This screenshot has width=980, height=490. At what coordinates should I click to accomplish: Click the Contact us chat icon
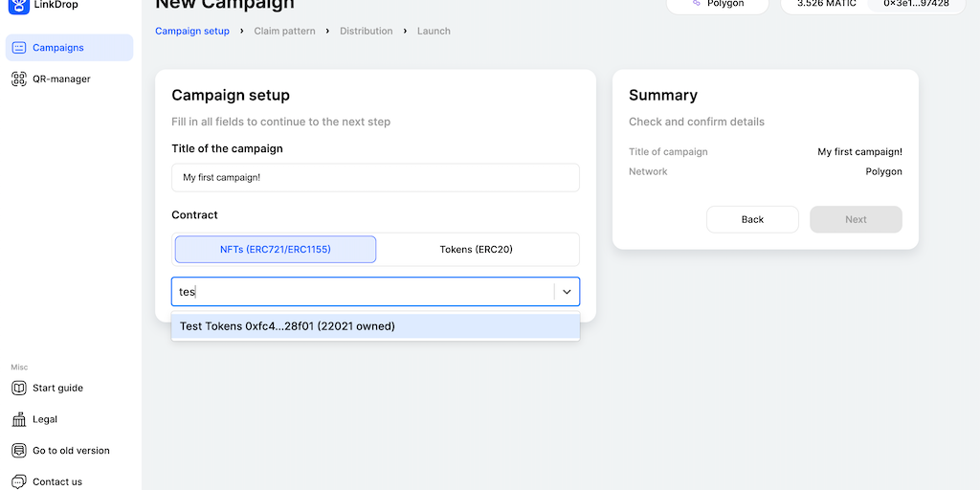[19, 481]
